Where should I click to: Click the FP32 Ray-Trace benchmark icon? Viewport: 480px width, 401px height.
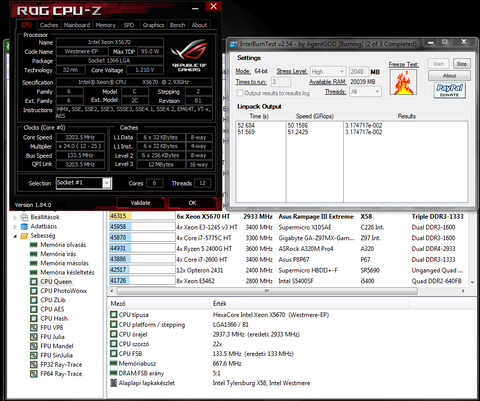(x=34, y=364)
